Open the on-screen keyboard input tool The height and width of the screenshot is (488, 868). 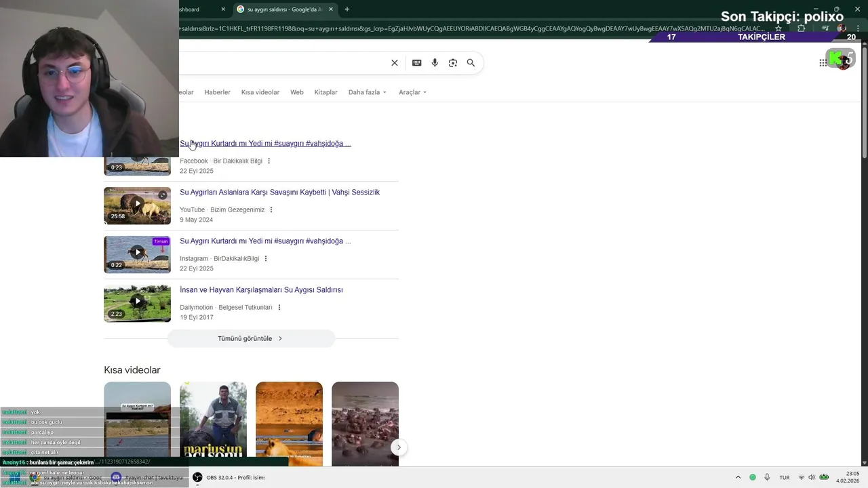(x=416, y=63)
